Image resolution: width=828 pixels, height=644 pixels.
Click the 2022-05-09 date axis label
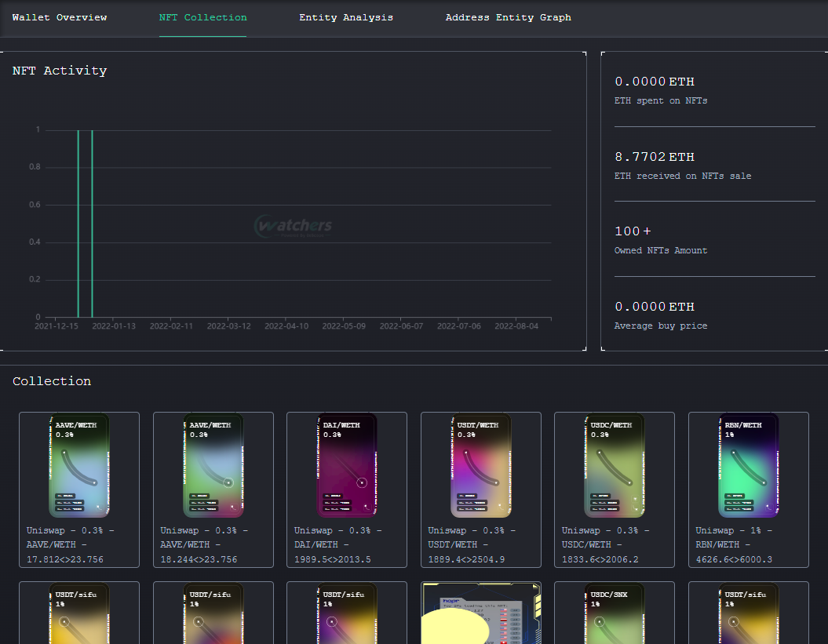[344, 326]
